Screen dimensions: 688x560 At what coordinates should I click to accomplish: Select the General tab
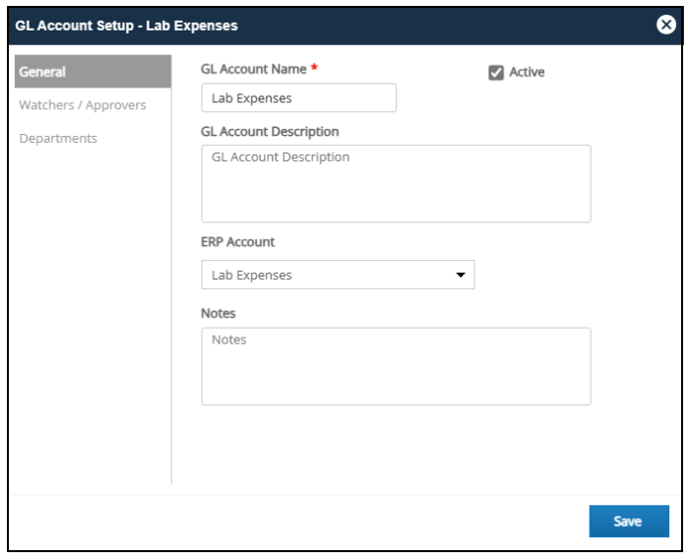pyautogui.click(x=93, y=72)
